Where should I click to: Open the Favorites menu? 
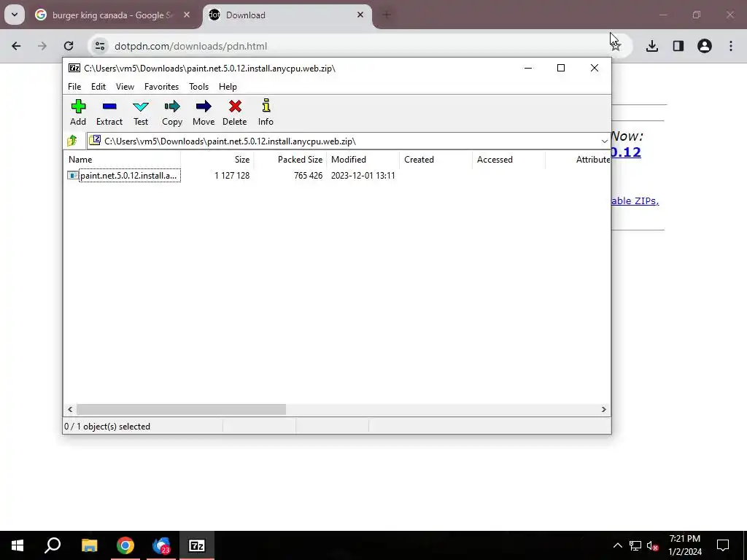click(161, 87)
